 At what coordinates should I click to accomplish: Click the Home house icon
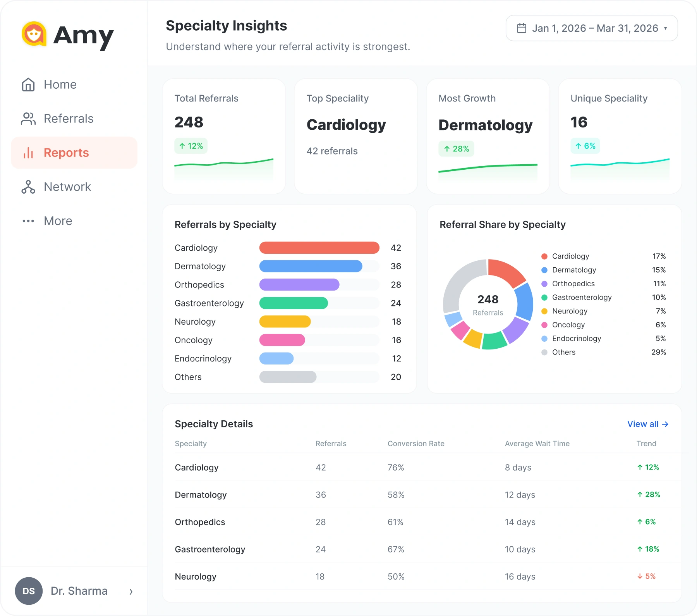(28, 84)
